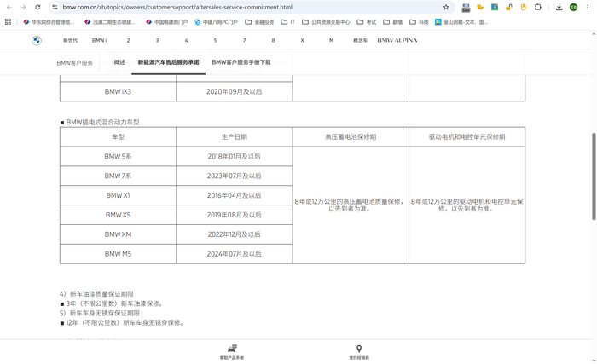This screenshot has height=364, width=597.
Task: Open the 4 series menu item
Action: point(186,40)
